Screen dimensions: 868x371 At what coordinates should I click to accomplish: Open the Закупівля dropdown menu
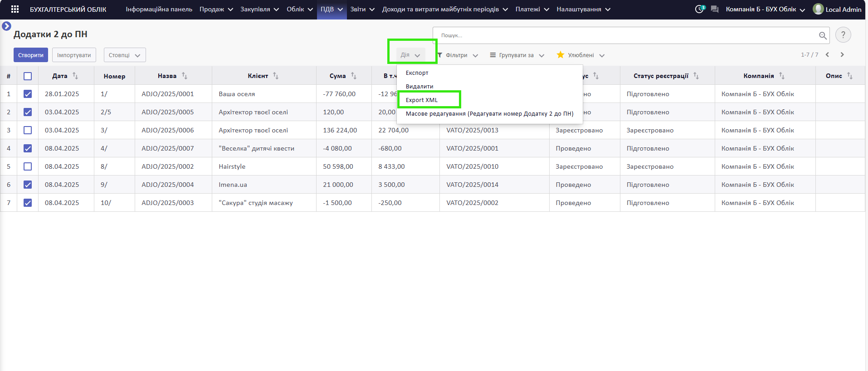[259, 9]
